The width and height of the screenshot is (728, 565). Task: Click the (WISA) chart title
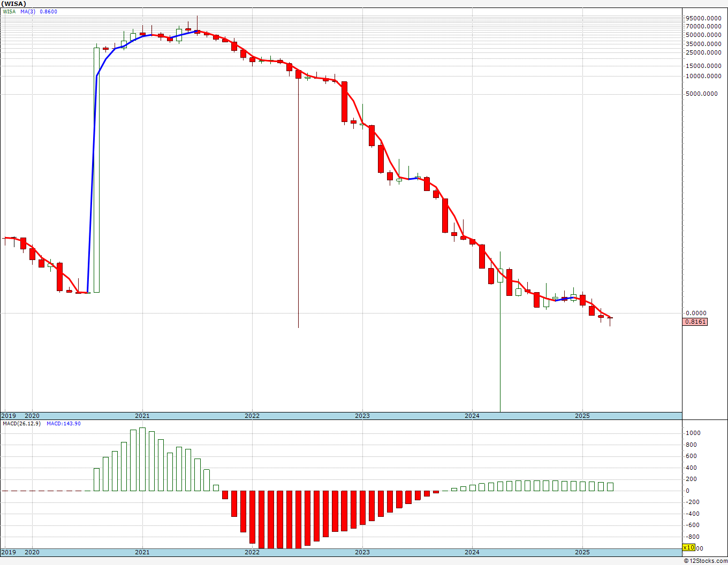click(13, 4)
